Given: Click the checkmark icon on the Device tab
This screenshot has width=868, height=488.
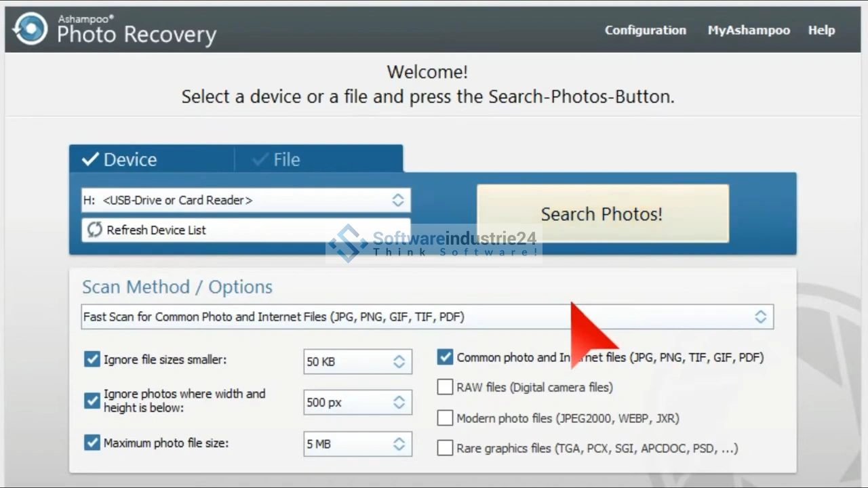Looking at the screenshot, I should tap(90, 159).
